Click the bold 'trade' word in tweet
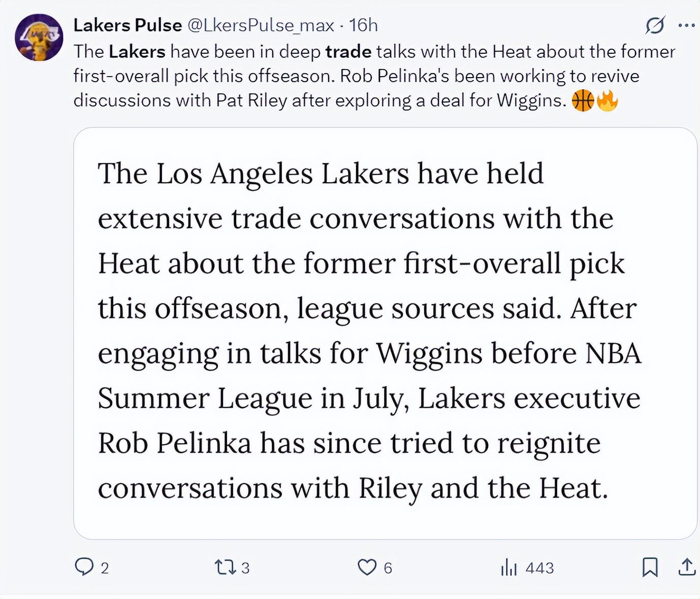 click(348, 52)
